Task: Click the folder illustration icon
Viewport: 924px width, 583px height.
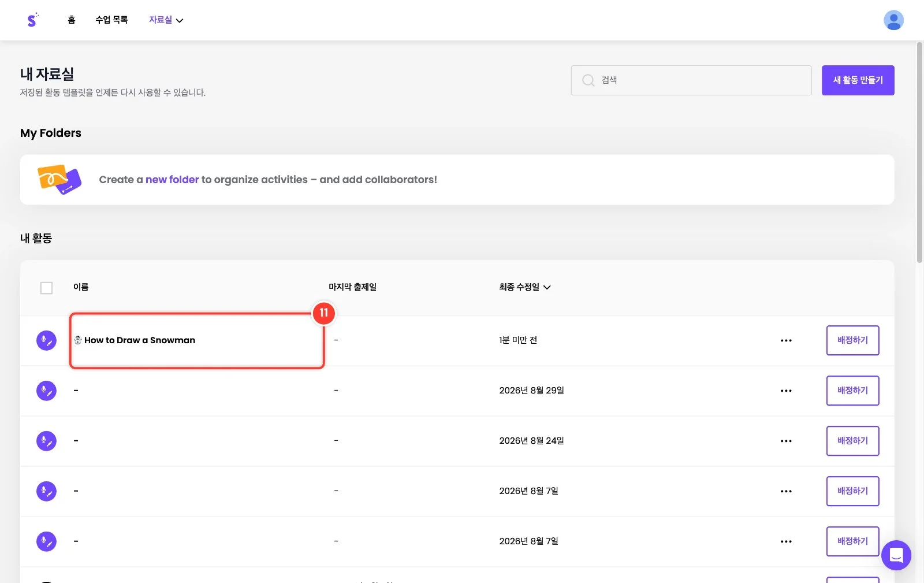Action: [59, 180]
